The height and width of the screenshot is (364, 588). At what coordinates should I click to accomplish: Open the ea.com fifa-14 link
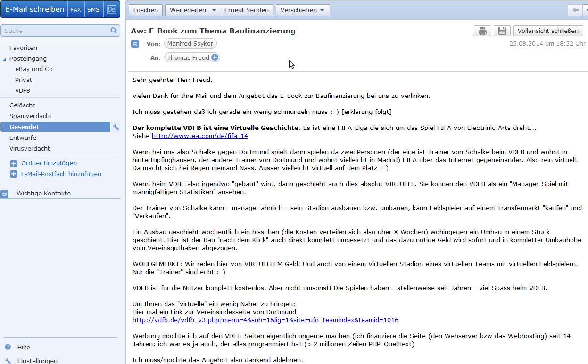[x=199, y=136]
